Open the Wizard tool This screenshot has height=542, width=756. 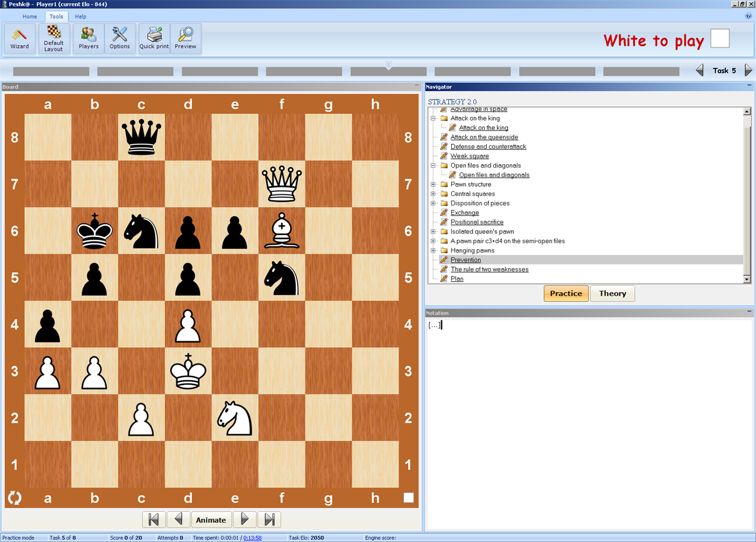coord(19,38)
